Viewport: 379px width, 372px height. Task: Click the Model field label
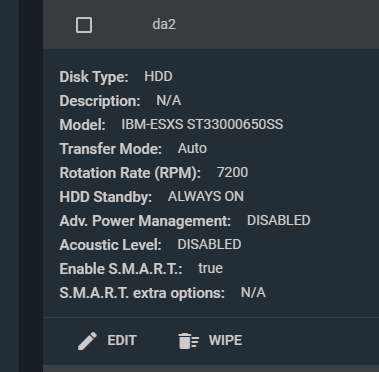click(x=82, y=125)
